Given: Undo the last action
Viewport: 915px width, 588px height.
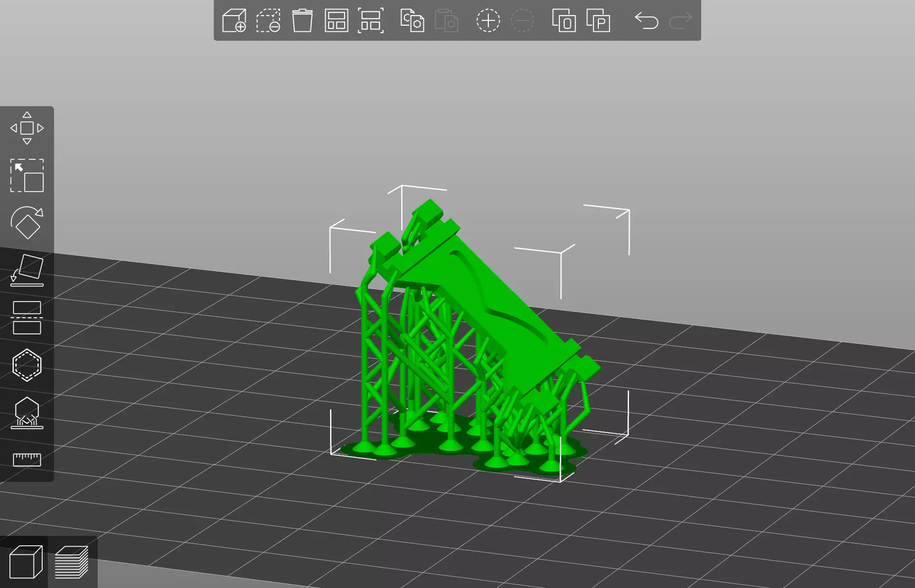Looking at the screenshot, I should click(646, 21).
